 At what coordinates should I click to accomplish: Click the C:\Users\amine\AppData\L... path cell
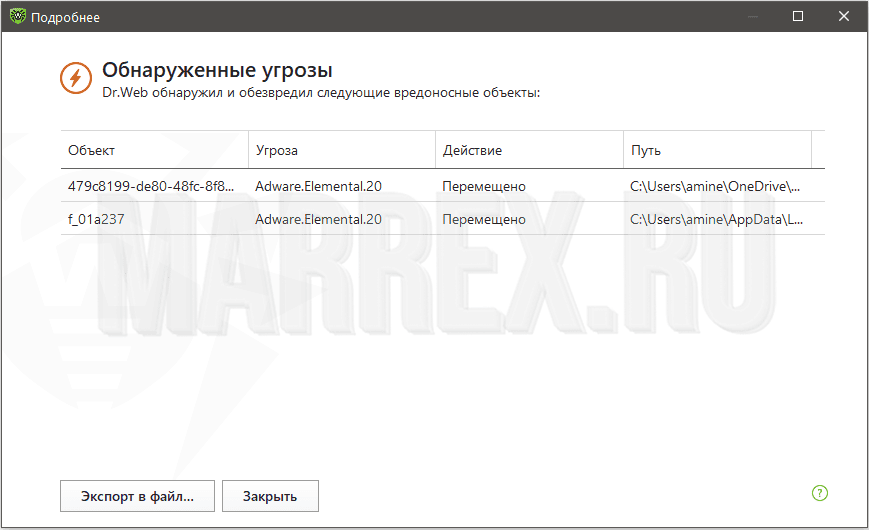coord(717,220)
